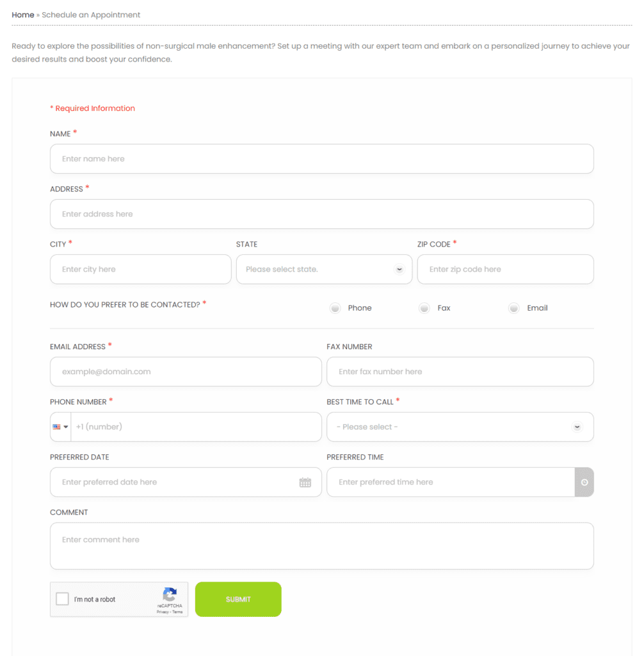Focus the Fax Number field
Image resolution: width=644 pixels, height=656 pixels.
click(x=460, y=372)
